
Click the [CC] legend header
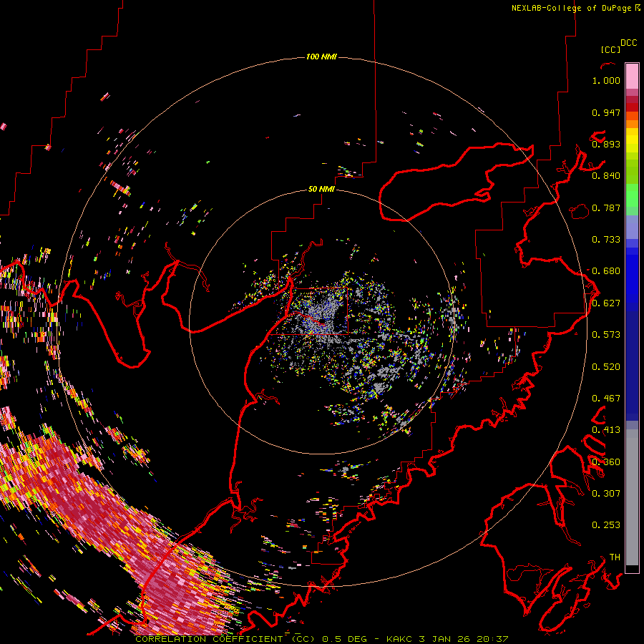tap(610, 49)
